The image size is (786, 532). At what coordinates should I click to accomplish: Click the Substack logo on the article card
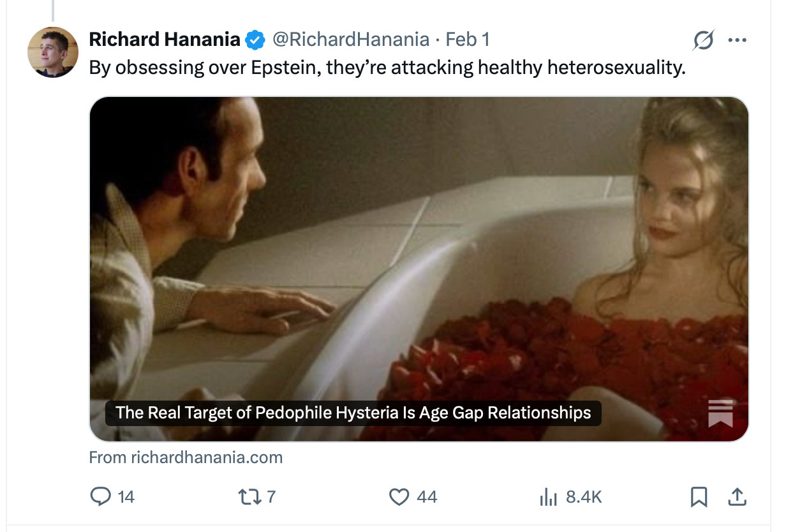point(720,413)
